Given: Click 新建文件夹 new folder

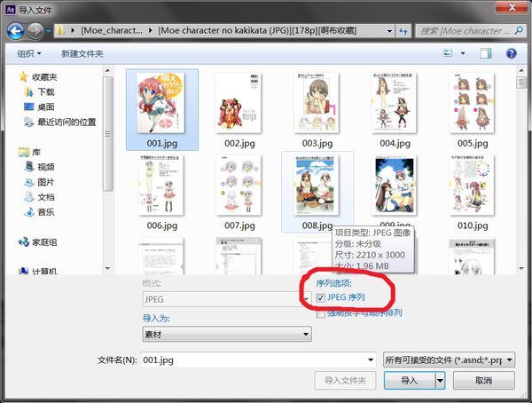Looking at the screenshot, I should pyautogui.click(x=82, y=53).
